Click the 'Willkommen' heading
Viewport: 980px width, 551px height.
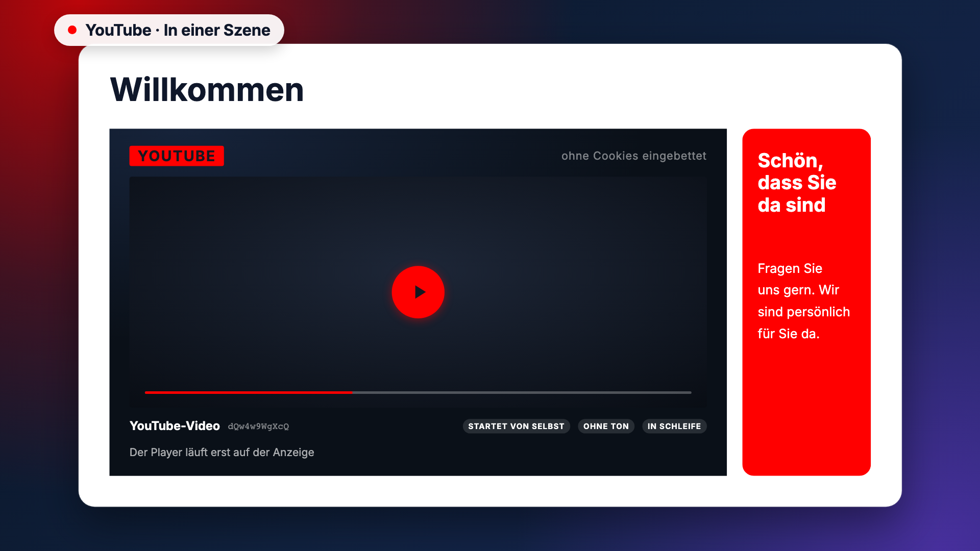(x=207, y=90)
